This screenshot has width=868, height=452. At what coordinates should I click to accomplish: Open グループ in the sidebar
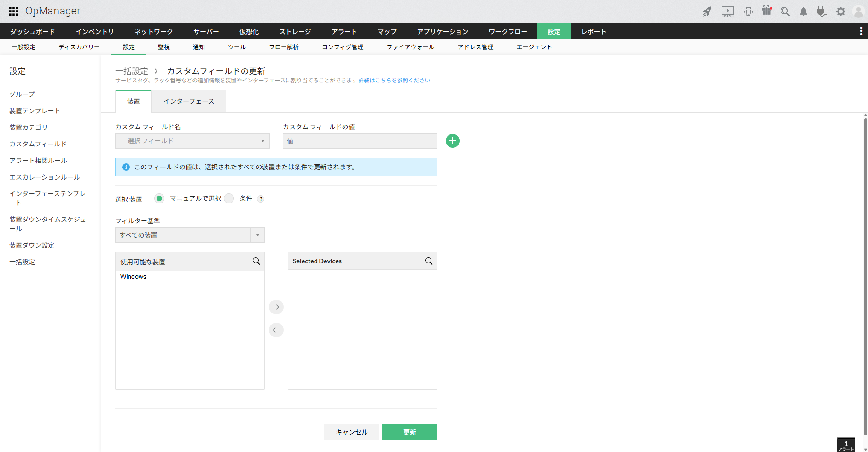tap(22, 94)
